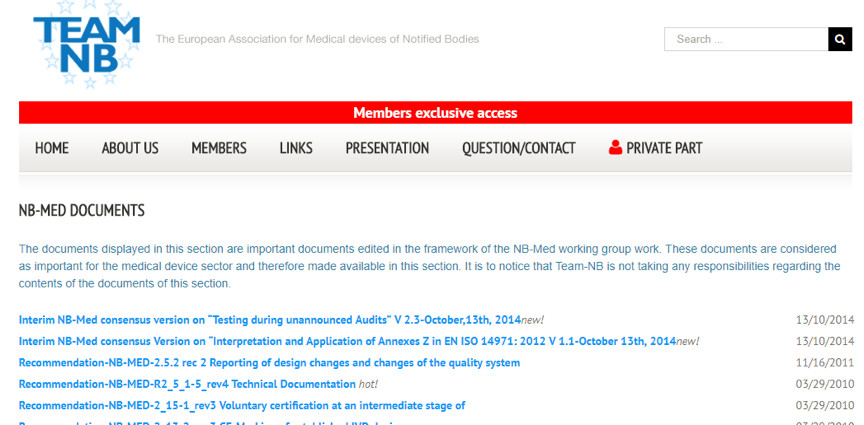This screenshot has width=864, height=425.
Task: Click the 13/10/2014 date of first document
Action: (x=824, y=320)
